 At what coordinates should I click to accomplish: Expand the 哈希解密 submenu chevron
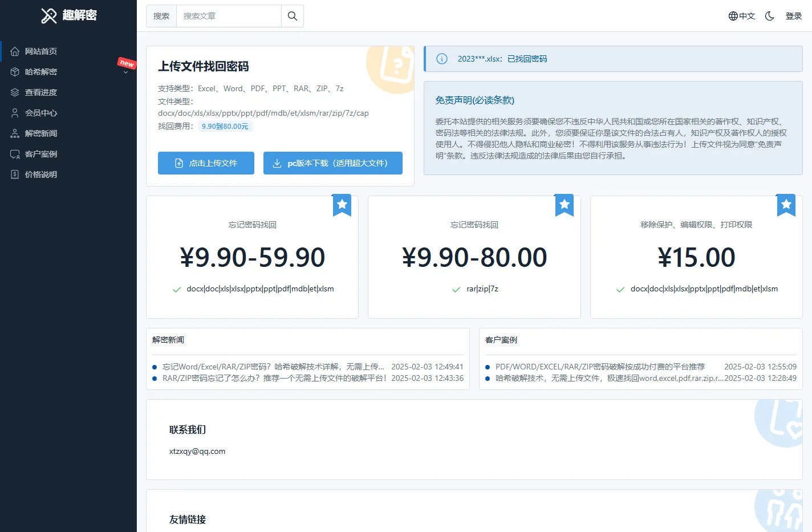click(125, 72)
